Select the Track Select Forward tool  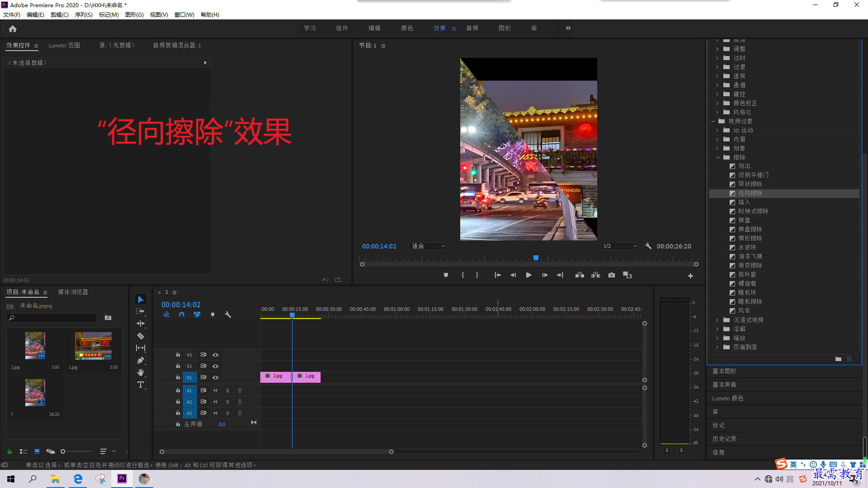141,311
